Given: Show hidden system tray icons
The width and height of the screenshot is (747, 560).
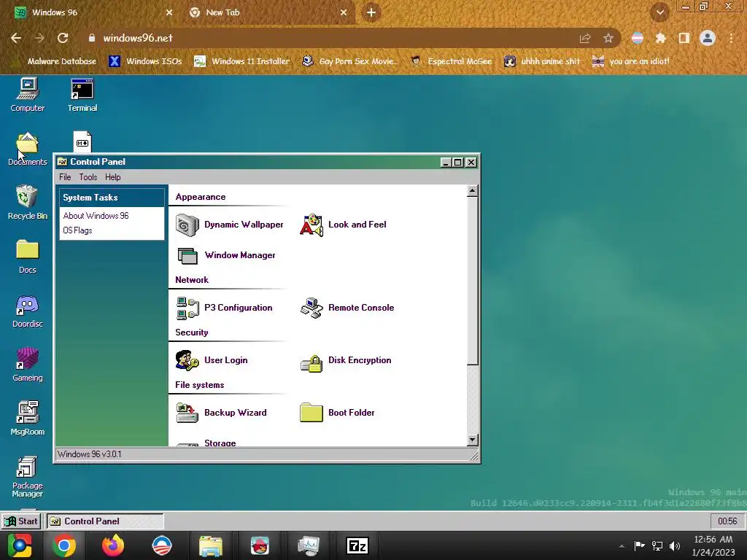Looking at the screenshot, I should [622, 546].
